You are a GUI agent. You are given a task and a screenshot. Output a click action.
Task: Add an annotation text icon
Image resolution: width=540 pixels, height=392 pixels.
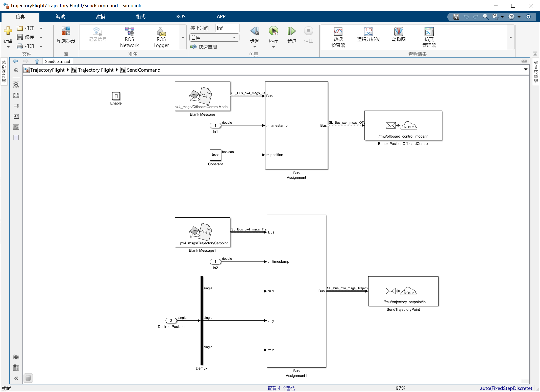(x=16, y=116)
